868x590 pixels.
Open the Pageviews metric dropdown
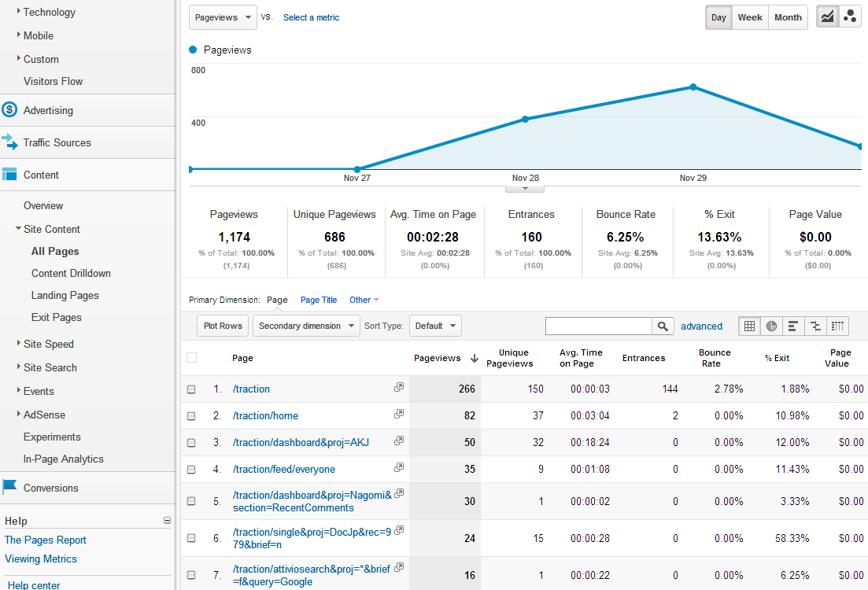coord(223,17)
